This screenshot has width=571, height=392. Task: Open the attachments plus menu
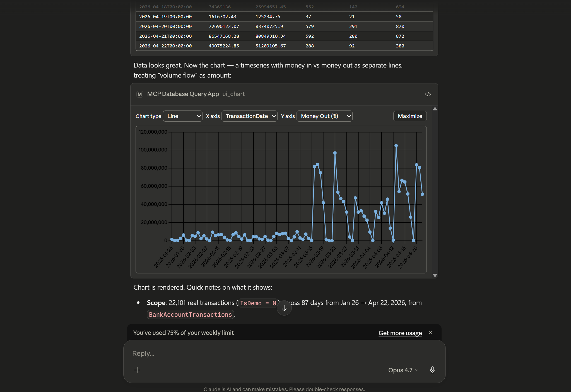137,370
